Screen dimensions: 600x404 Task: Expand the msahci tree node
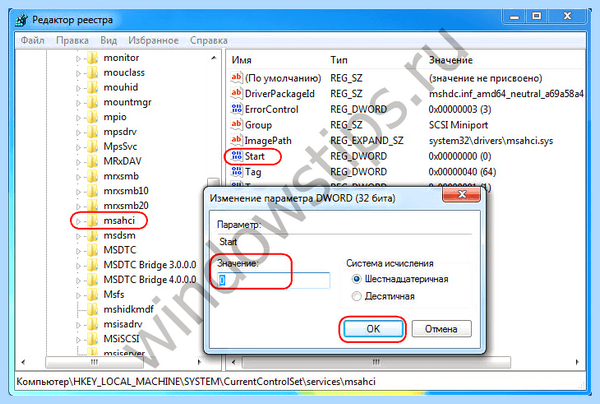coord(78,221)
